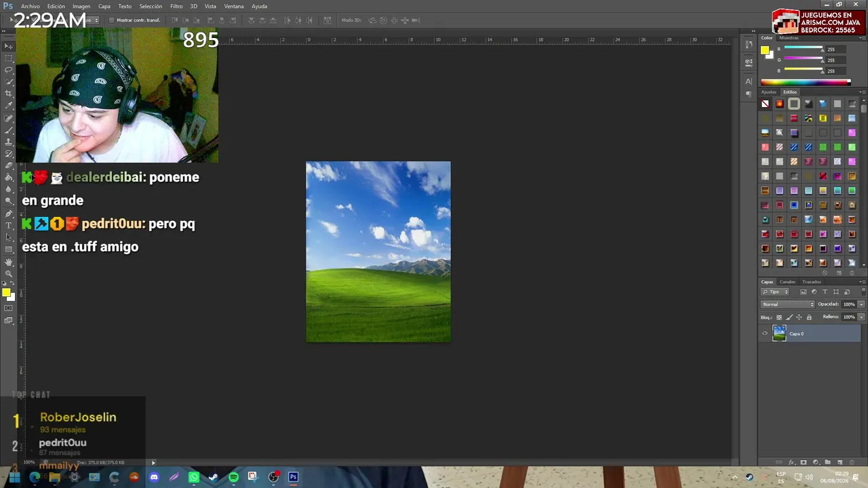
Task: Click the adjustment layer filter icon
Action: [814, 292]
